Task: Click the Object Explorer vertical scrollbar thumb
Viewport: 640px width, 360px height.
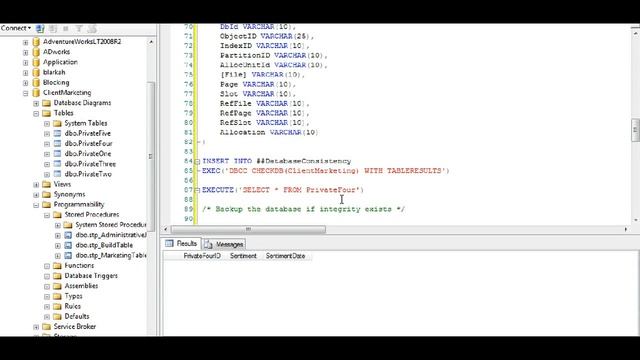Action: coord(151,157)
